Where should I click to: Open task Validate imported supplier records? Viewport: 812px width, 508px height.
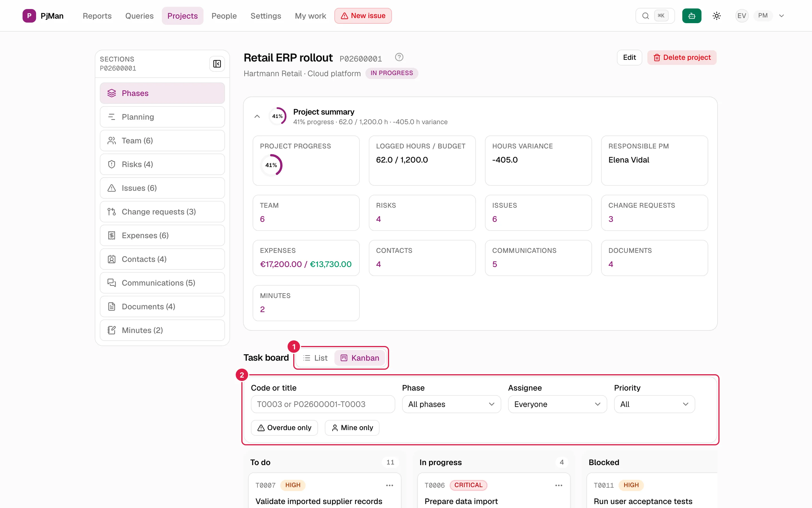point(319,501)
